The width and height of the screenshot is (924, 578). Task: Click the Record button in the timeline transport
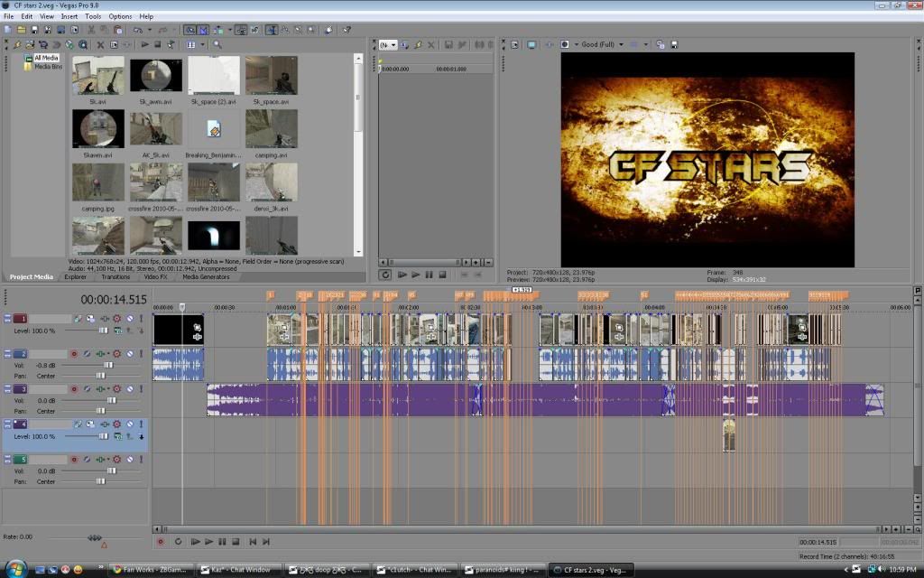161,541
